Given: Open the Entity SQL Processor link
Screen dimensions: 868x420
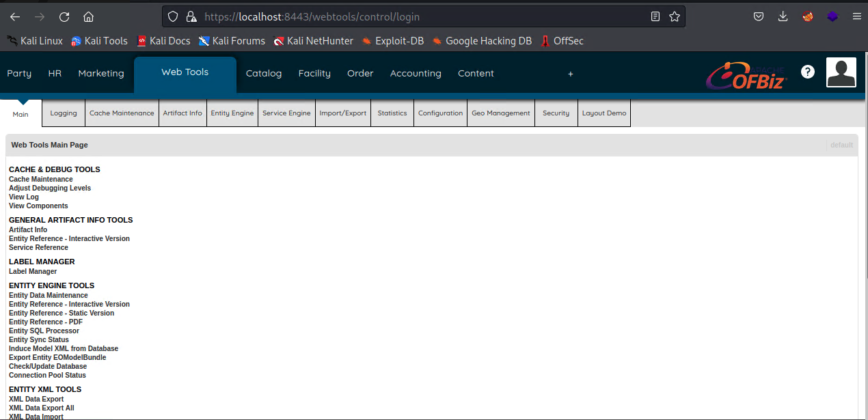Looking at the screenshot, I should coord(44,331).
